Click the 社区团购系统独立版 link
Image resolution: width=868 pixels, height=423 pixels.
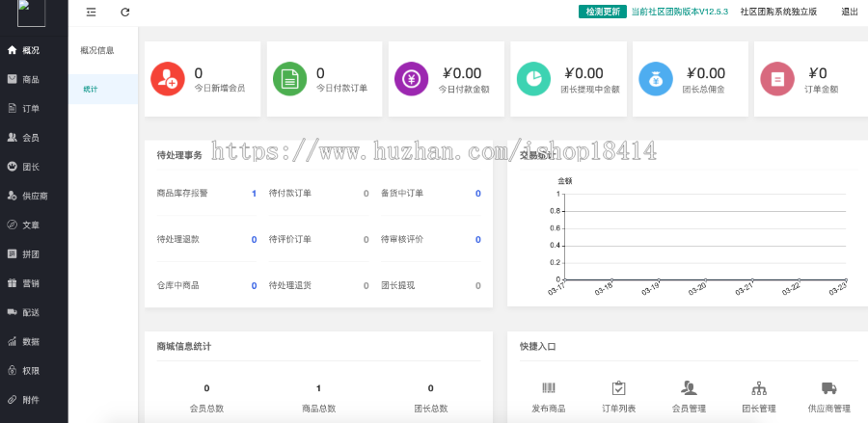[779, 12]
